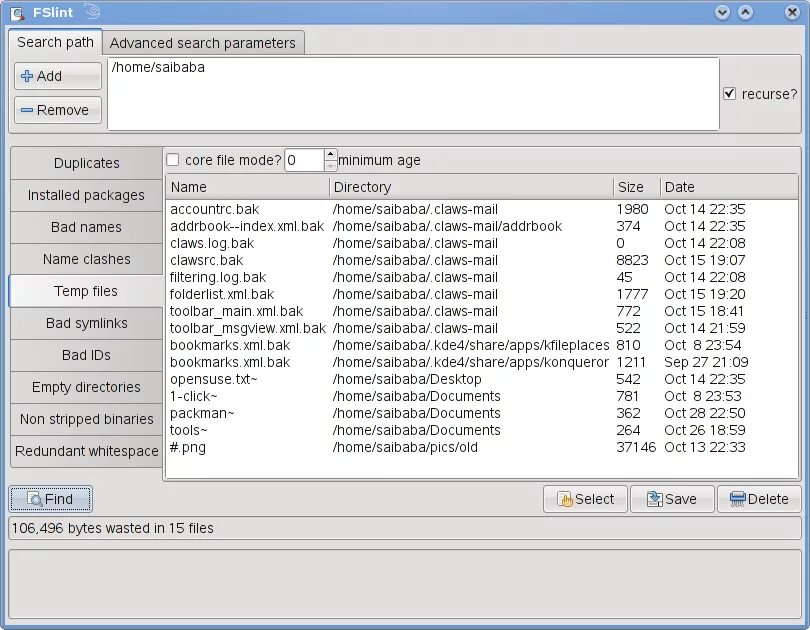Click the Sep 27 21:09 date value
The image size is (810, 630).
[706, 362]
